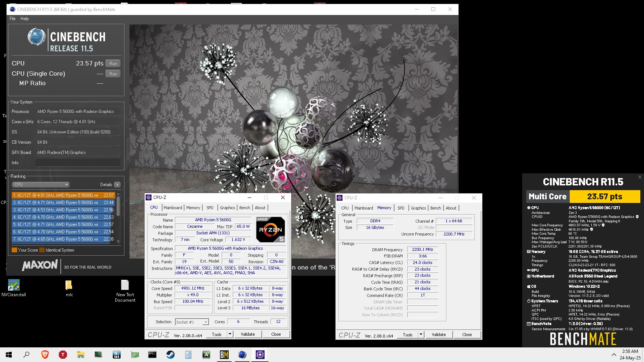Click Validate in CPU-Z Memory window

pos(439,335)
